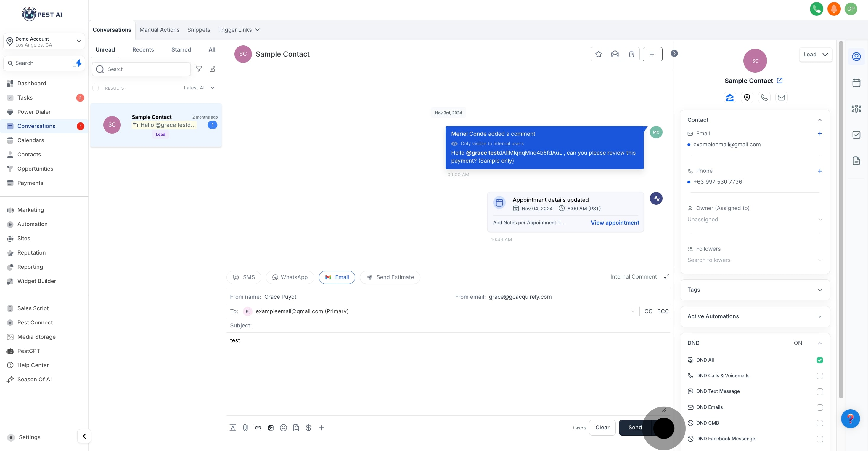Open the Manual Actions tab
868x451 pixels.
point(159,30)
